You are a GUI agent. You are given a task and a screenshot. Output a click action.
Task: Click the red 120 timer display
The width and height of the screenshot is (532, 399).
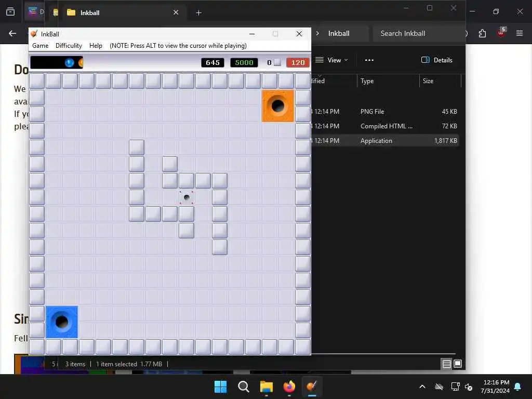pyautogui.click(x=298, y=63)
